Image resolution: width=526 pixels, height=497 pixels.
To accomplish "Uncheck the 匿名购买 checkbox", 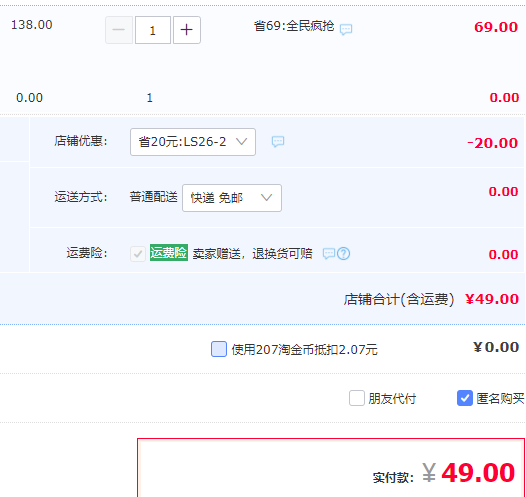I will click(x=465, y=398).
